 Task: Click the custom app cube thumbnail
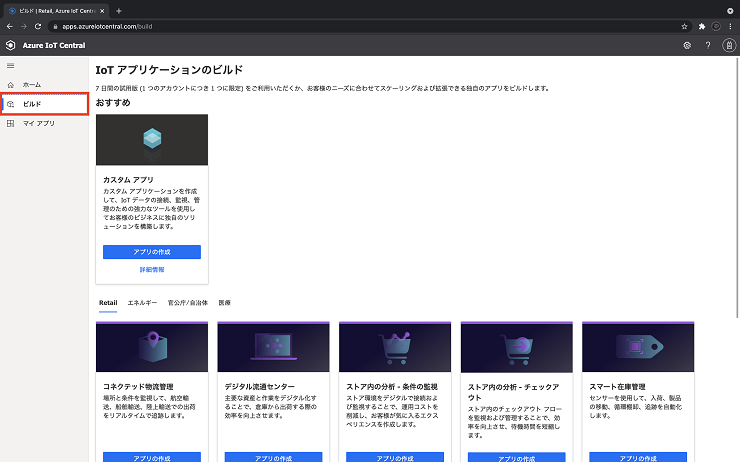click(152, 140)
